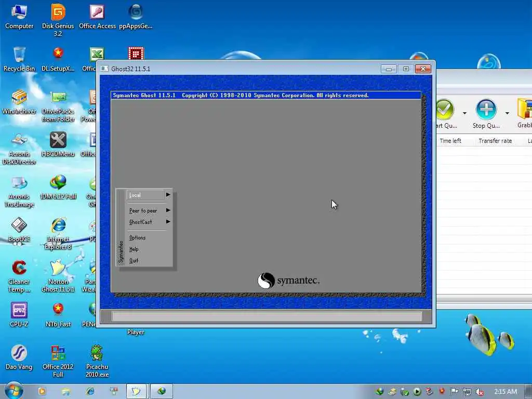This screenshot has height=399, width=532.
Task: Select NT6_Fast desktop icon
Action: [58, 315]
